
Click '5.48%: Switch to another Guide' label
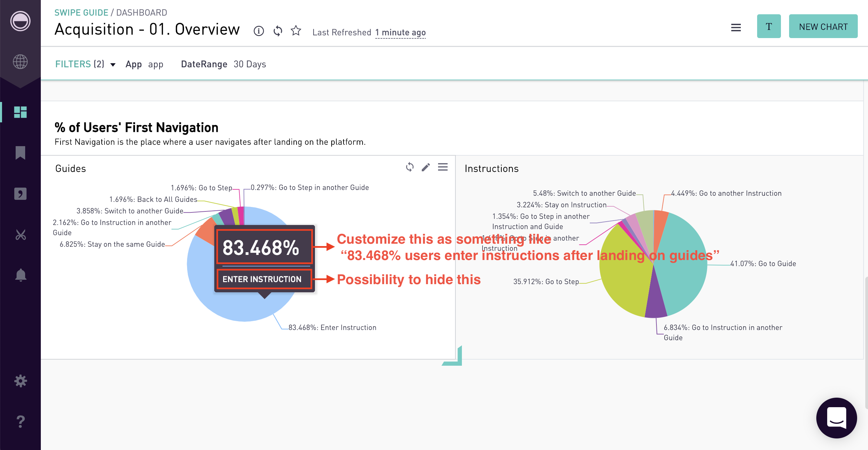click(584, 193)
